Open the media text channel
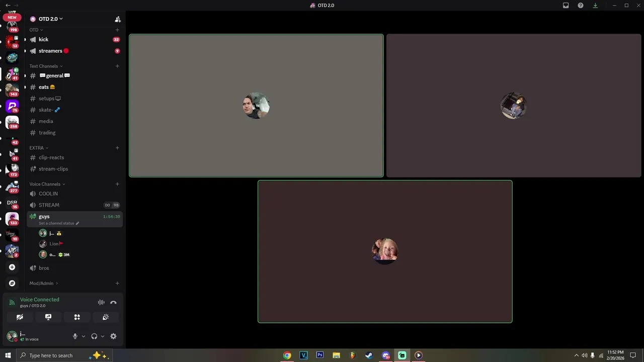Image resolution: width=644 pixels, height=362 pixels. click(74, 121)
